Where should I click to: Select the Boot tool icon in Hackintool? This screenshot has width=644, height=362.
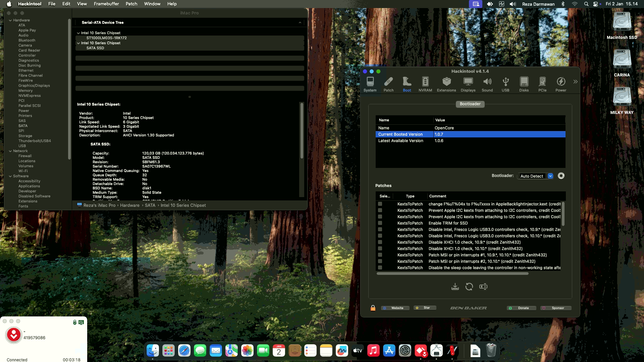tap(407, 84)
